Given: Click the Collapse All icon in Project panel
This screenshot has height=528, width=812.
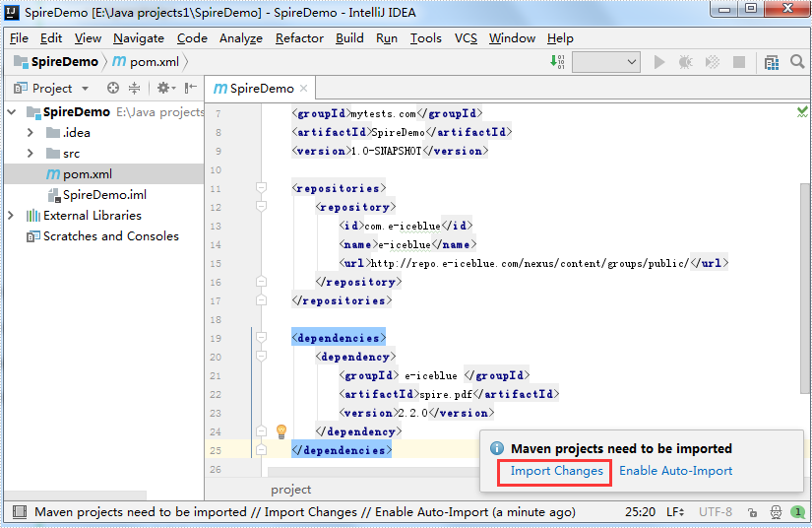Looking at the screenshot, I should [134, 88].
